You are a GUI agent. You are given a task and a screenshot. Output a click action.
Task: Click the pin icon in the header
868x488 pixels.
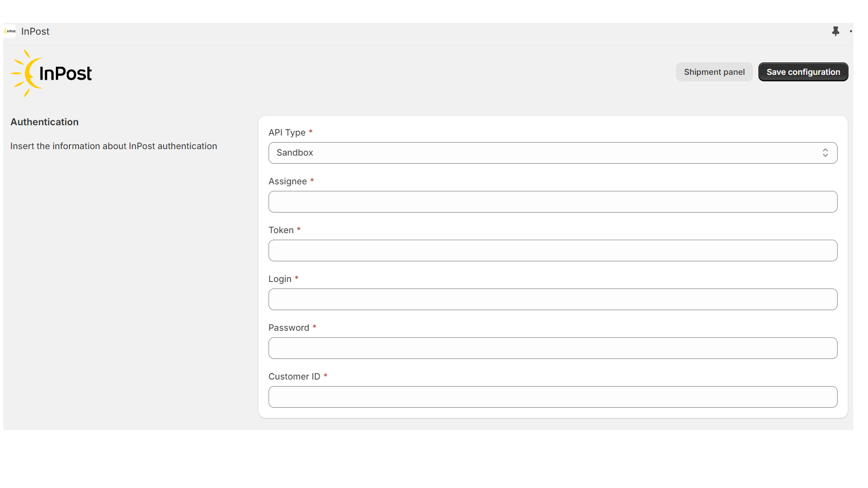[835, 31]
